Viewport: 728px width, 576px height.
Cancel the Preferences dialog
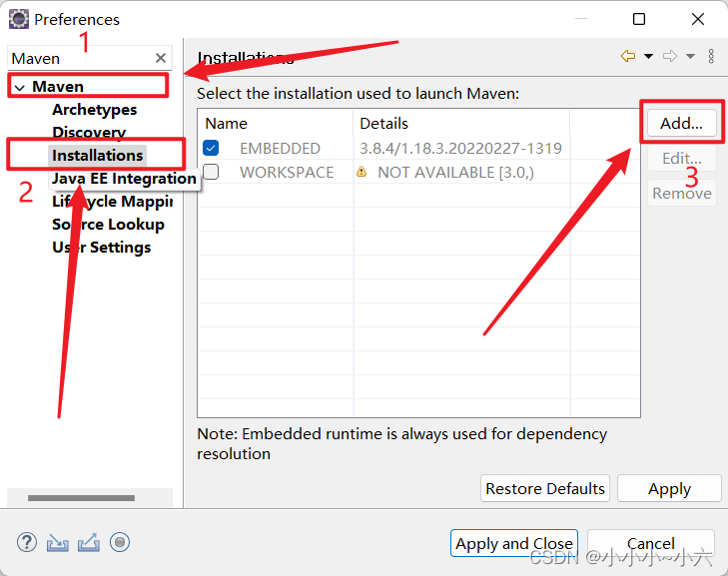point(650,543)
